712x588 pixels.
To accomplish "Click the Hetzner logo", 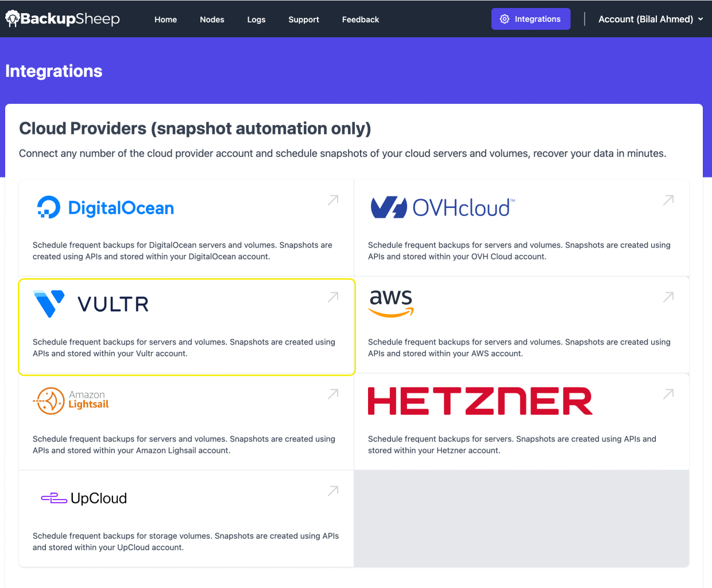I will click(x=480, y=401).
